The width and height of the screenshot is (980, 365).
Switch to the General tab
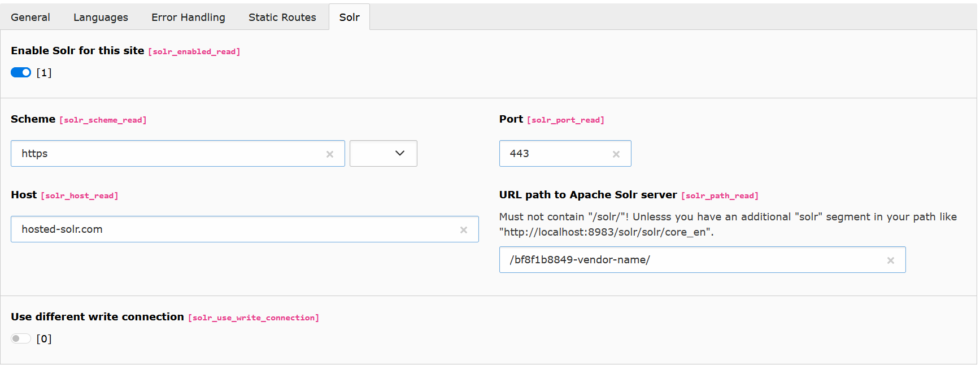pos(31,18)
